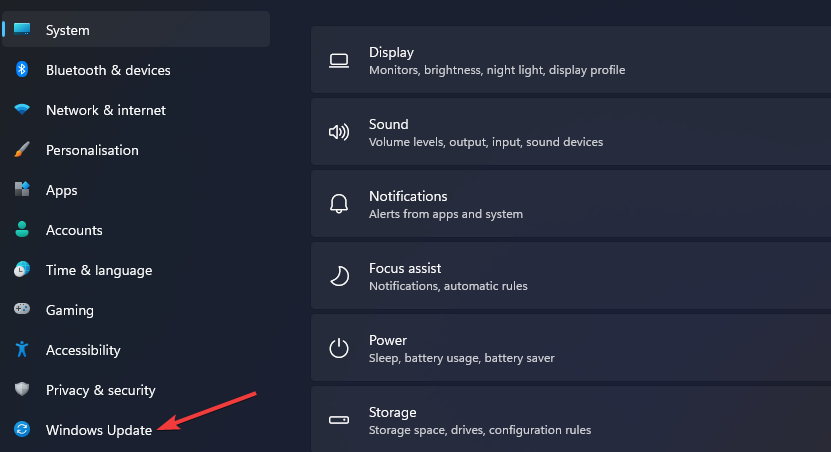Click the Power symbol icon
Screen dimensions: 831x452
[x=339, y=349]
